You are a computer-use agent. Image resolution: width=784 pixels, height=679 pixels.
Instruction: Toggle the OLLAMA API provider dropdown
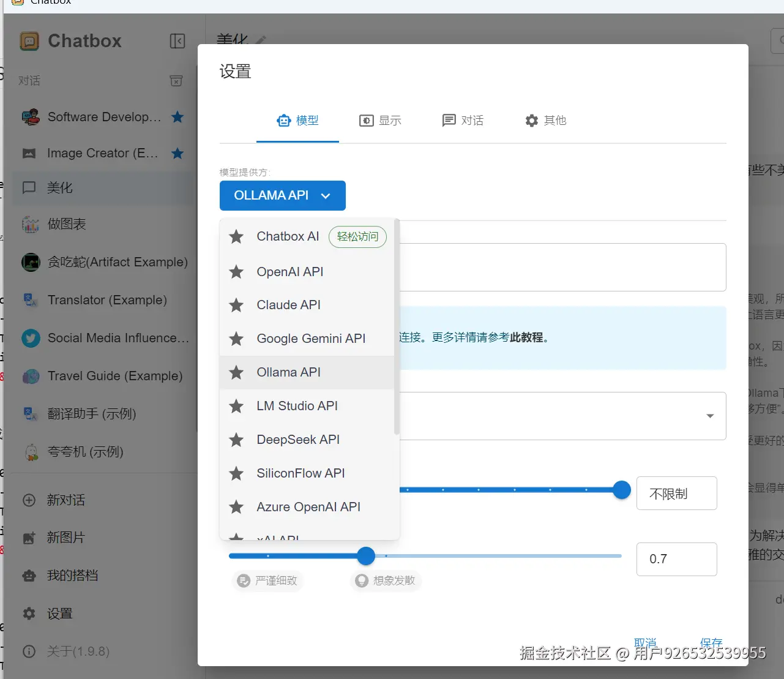click(x=283, y=195)
